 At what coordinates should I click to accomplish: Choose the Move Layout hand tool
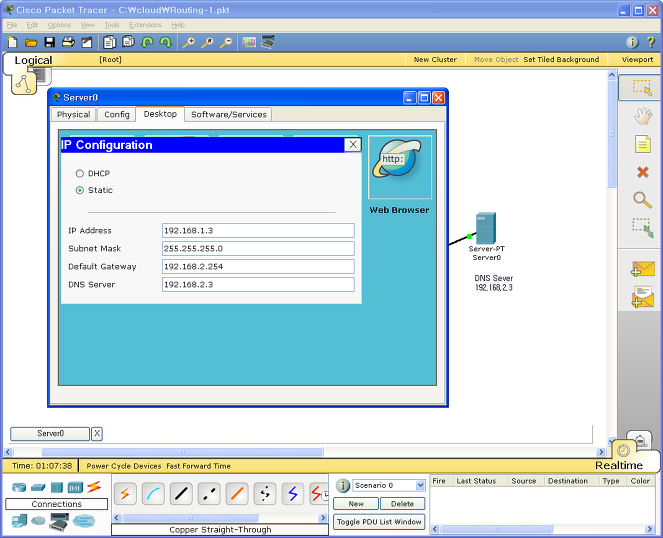pos(643,116)
